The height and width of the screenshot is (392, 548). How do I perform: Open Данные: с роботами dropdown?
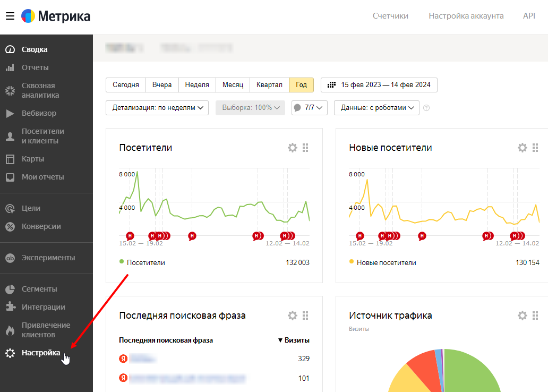point(377,108)
